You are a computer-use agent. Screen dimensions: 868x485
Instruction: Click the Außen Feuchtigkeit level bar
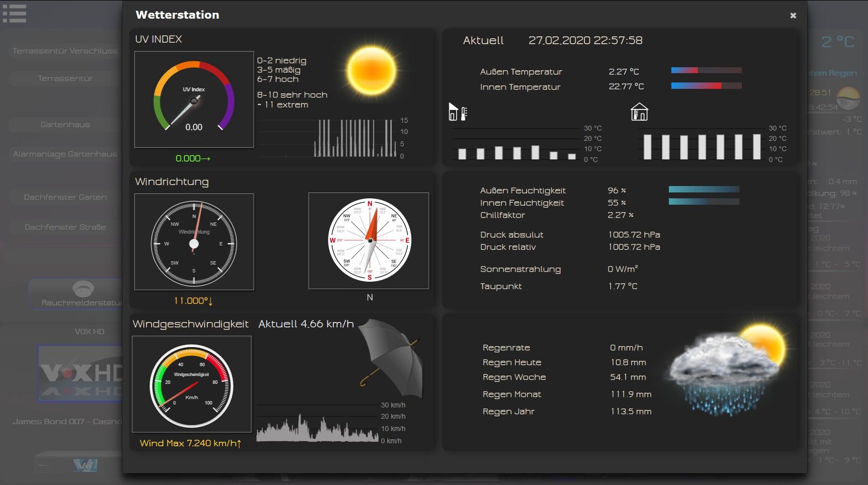pos(704,189)
